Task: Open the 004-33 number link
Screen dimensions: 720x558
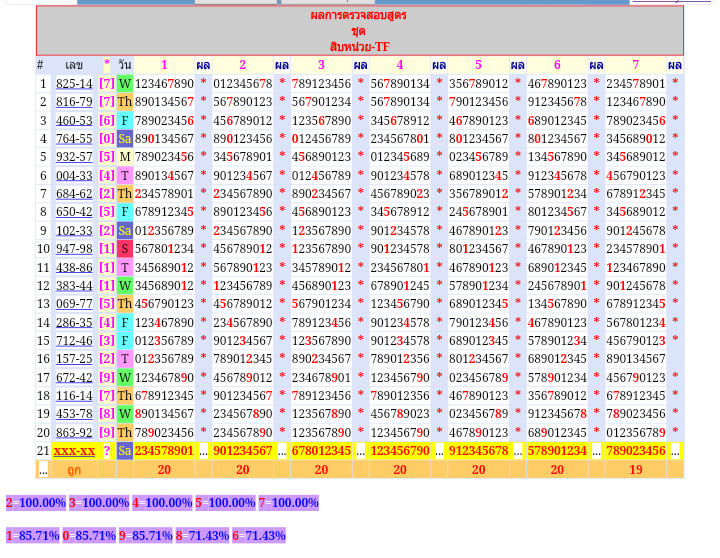Action: pyautogui.click(x=74, y=175)
